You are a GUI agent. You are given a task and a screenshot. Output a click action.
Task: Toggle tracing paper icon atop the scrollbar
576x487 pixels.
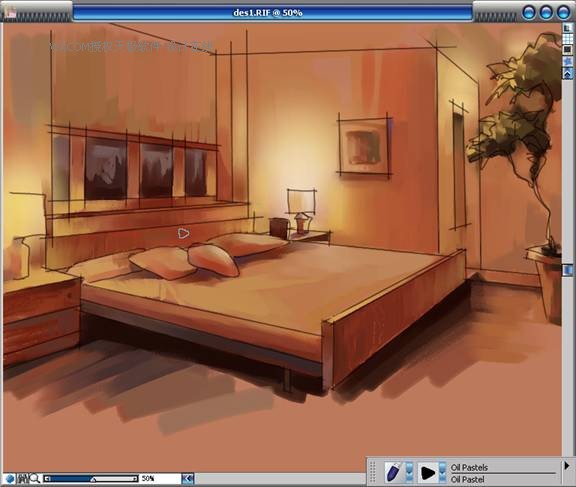click(568, 28)
